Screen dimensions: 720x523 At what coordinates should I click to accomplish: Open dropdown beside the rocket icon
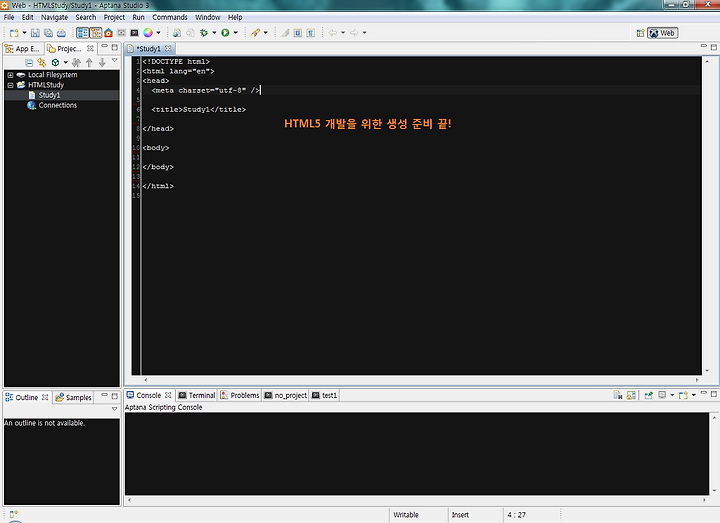(265, 33)
